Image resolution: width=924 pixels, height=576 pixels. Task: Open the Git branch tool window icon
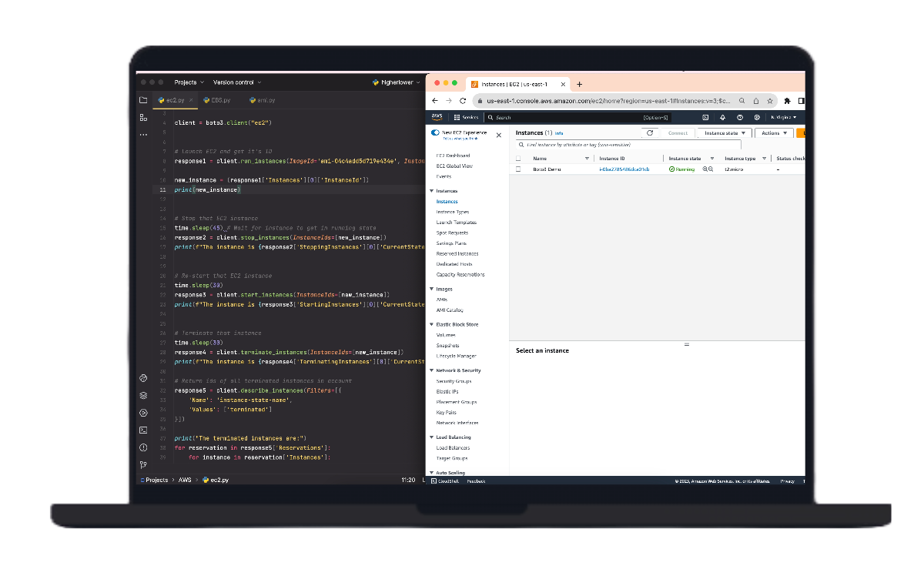[143, 465]
